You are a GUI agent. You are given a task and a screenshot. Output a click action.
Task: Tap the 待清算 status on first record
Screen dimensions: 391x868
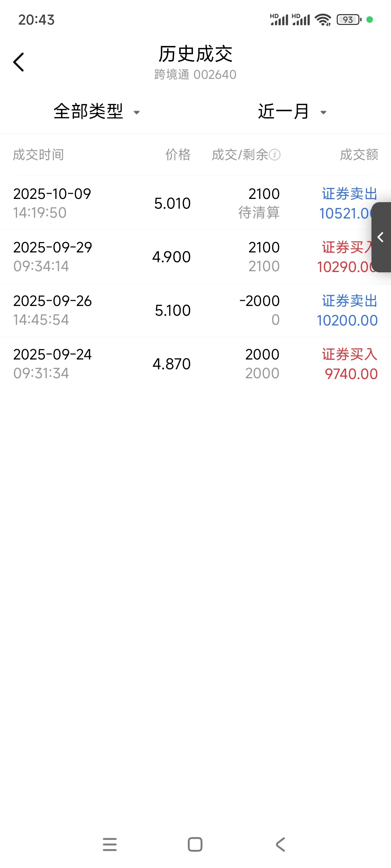tap(259, 213)
